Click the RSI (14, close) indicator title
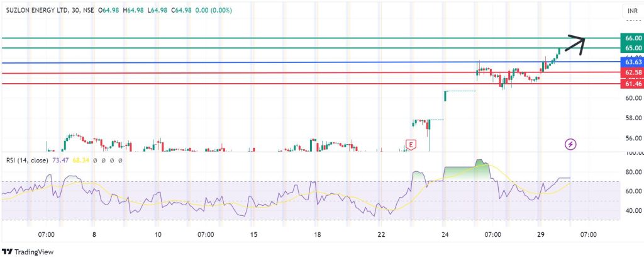This screenshot has width=644, height=260. pyautogui.click(x=27, y=160)
